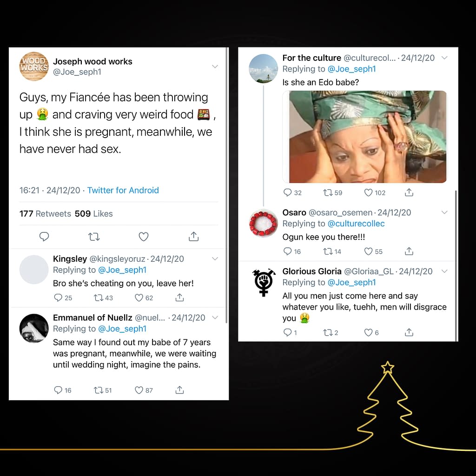The image size is (476, 476).
Task: Expand options chevron on Kingsley's reply
Action: point(215,259)
